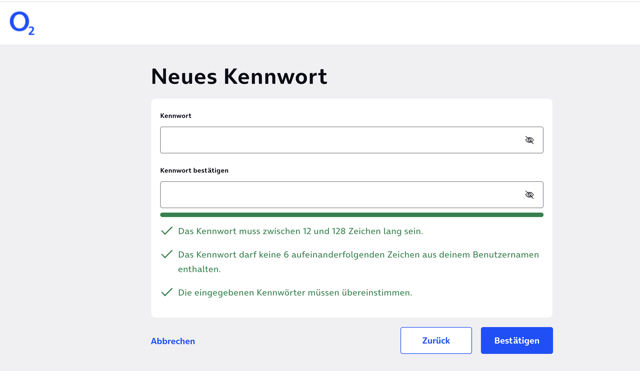Click the 'Neues Kennwort' heading
The width and height of the screenshot is (640, 371).
point(239,76)
